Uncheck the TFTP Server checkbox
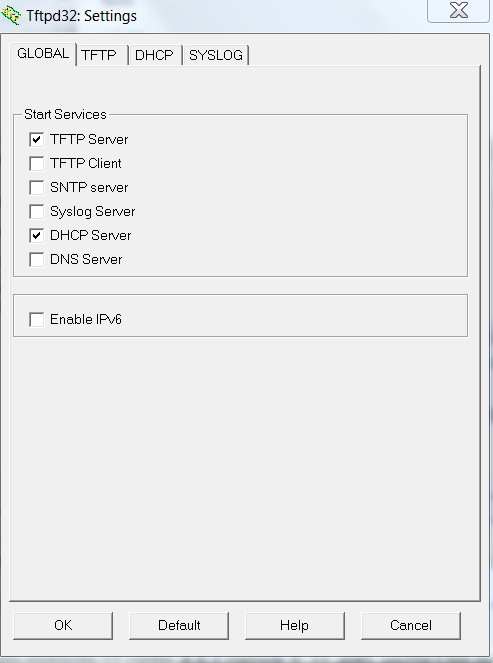The height and width of the screenshot is (663, 493). (37, 140)
